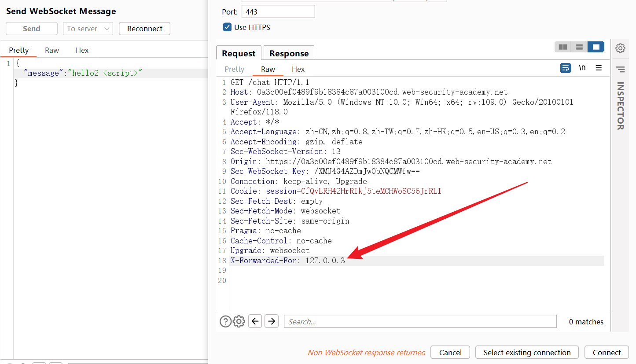This screenshot has height=364, width=636.
Task: Click into the Port input field
Action: pos(278,12)
